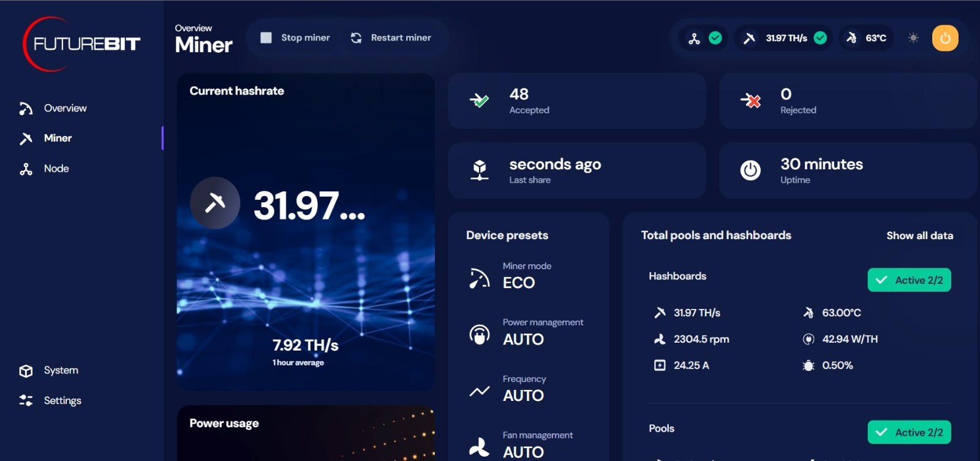Image resolution: width=980 pixels, height=461 pixels.
Task: Click the Hashboards Active 2/2 badge
Action: [x=909, y=280]
